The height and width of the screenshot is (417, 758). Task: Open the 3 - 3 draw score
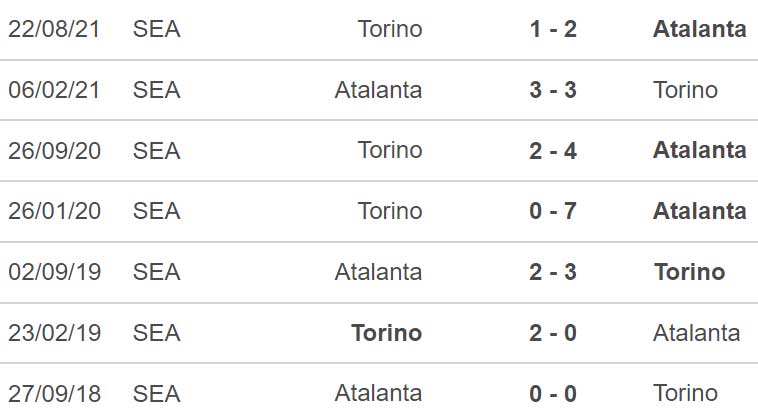(553, 90)
